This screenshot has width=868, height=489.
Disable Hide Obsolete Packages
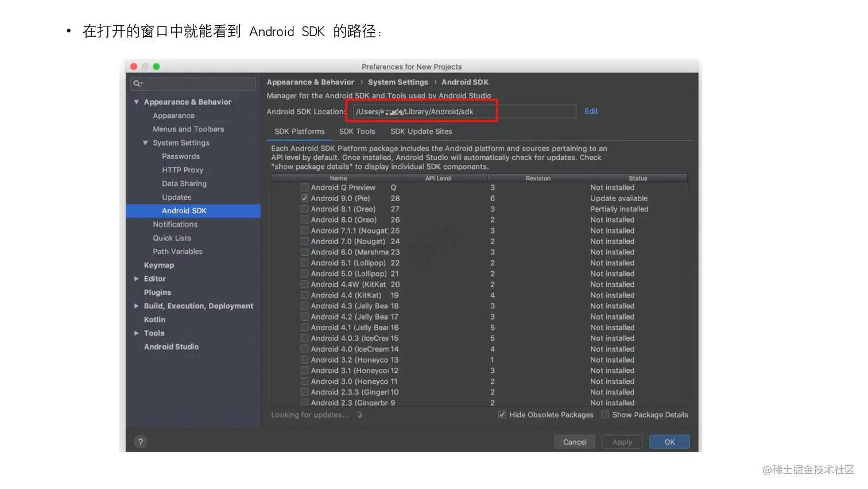502,414
